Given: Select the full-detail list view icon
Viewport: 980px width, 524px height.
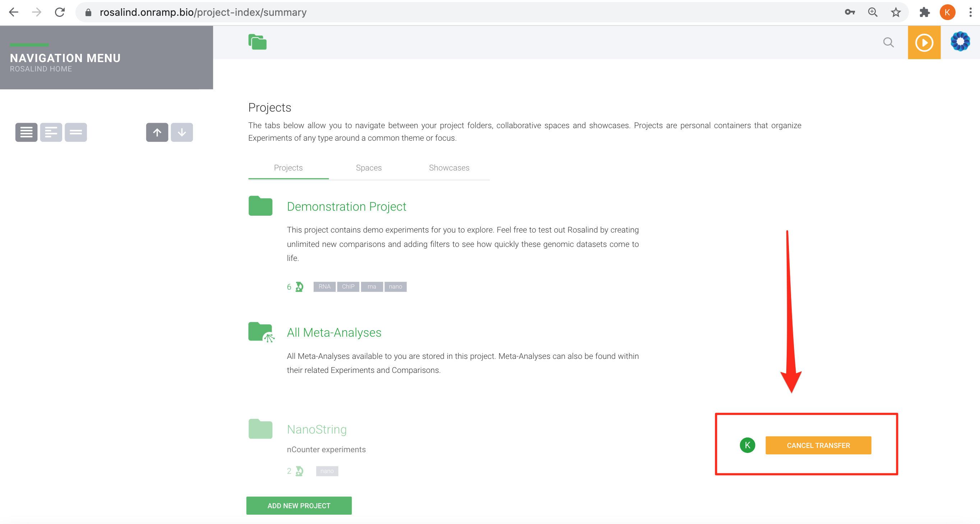Looking at the screenshot, I should pyautogui.click(x=26, y=132).
